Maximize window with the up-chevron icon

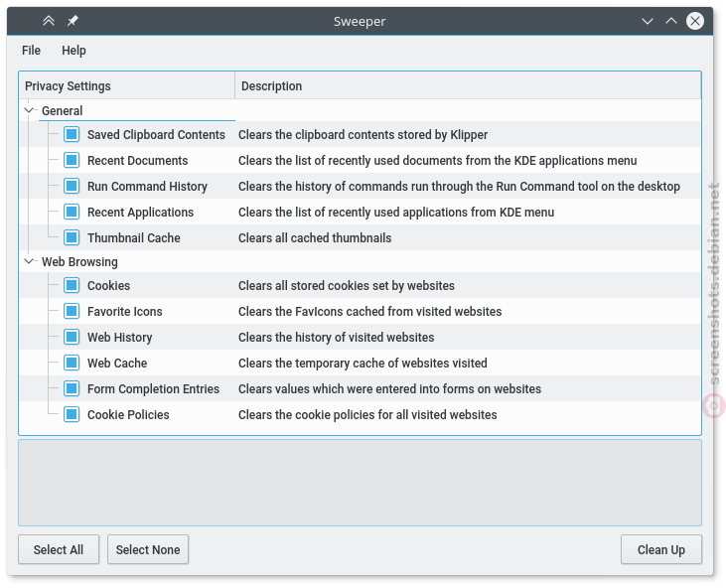tap(671, 21)
